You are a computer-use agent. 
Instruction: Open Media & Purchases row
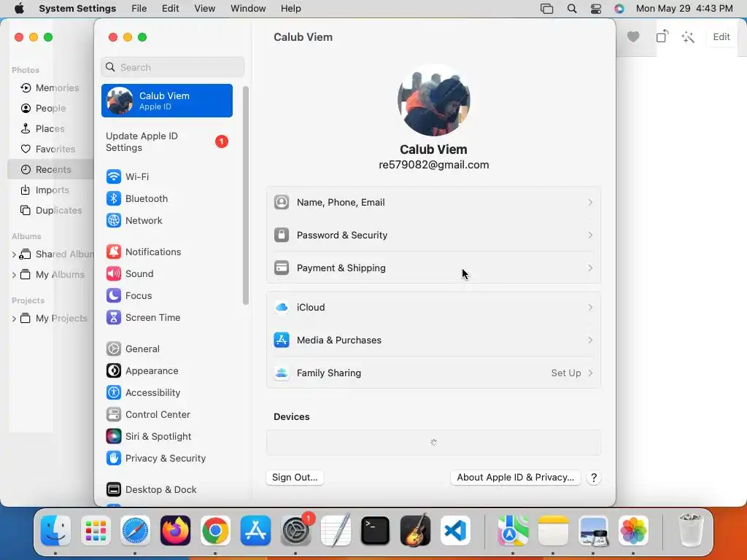(x=433, y=341)
